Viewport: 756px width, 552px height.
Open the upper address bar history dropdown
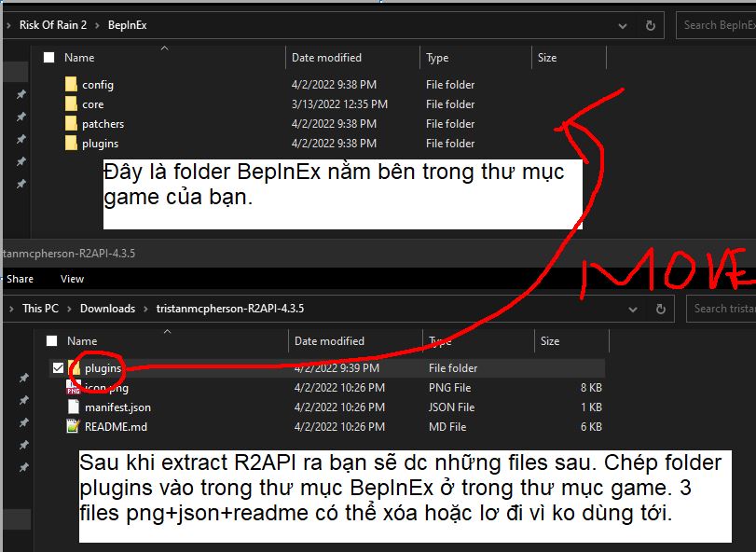coord(622,25)
